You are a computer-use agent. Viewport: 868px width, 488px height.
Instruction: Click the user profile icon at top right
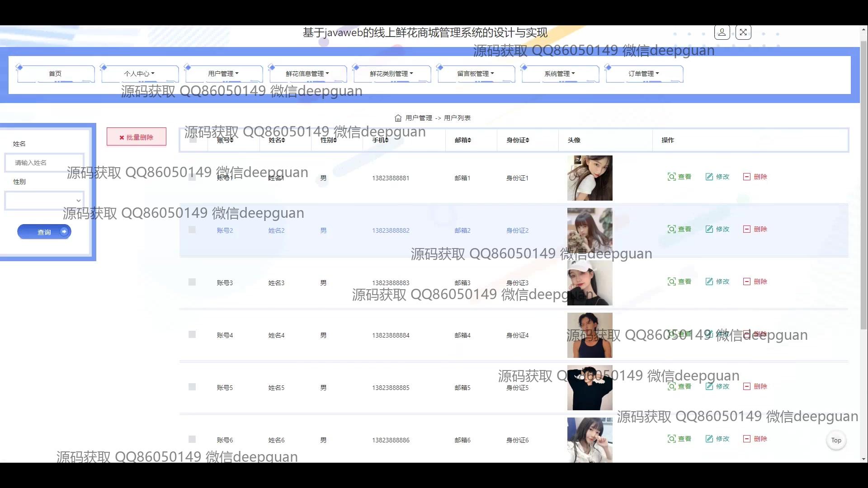tap(722, 32)
